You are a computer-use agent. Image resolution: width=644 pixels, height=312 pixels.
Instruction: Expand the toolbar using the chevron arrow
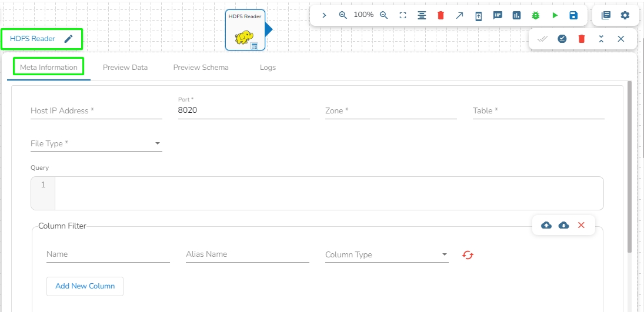coord(324,15)
